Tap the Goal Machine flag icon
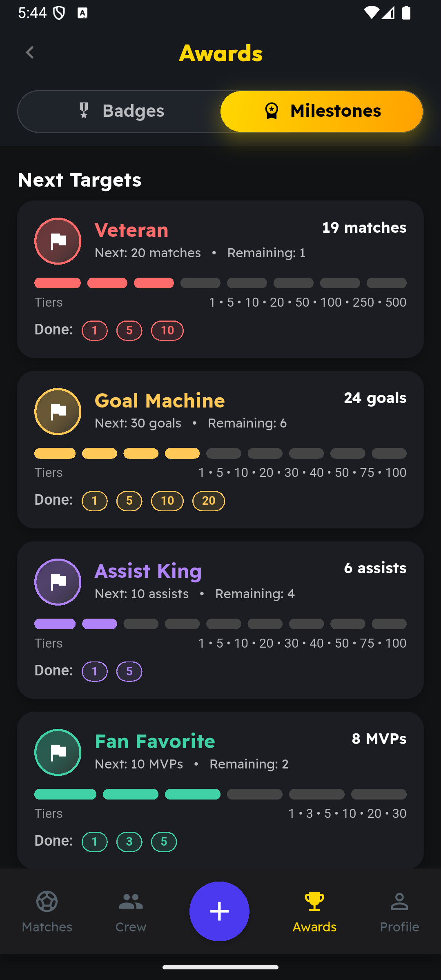Viewport: 441px width, 980px height. [58, 411]
